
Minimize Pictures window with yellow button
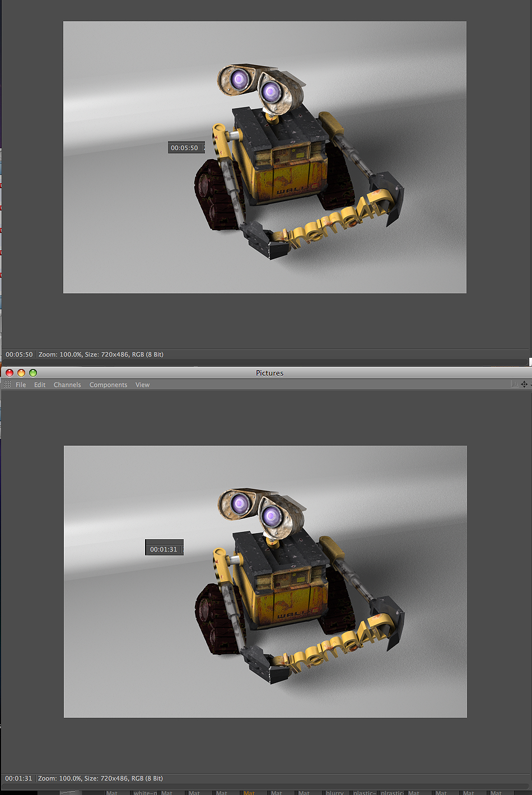[x=21, y=373]
